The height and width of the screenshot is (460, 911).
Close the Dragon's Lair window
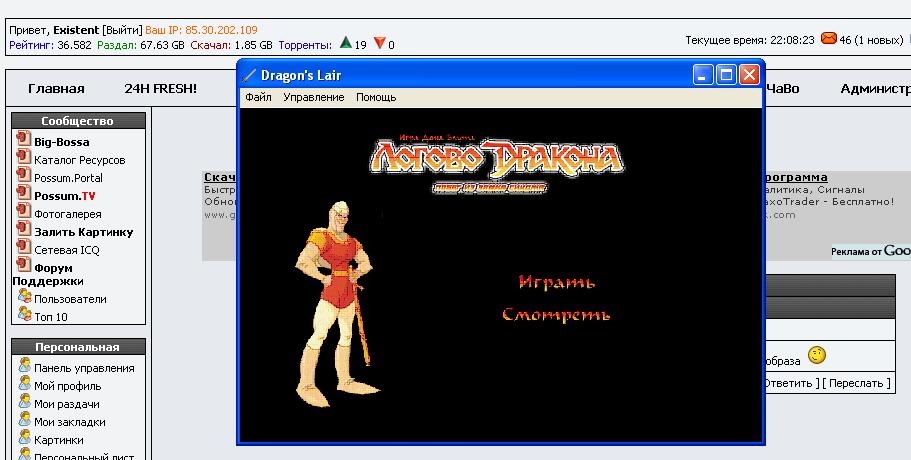[x=749, y=75]
